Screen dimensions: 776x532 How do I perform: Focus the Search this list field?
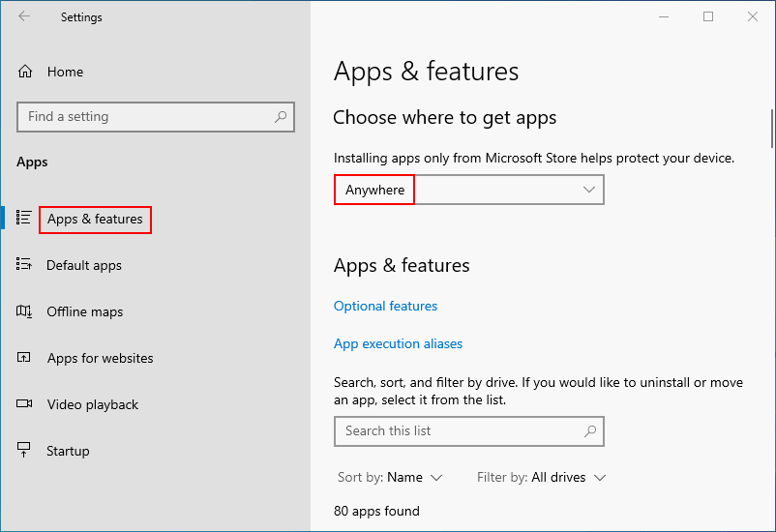click(x=455, y=431)
